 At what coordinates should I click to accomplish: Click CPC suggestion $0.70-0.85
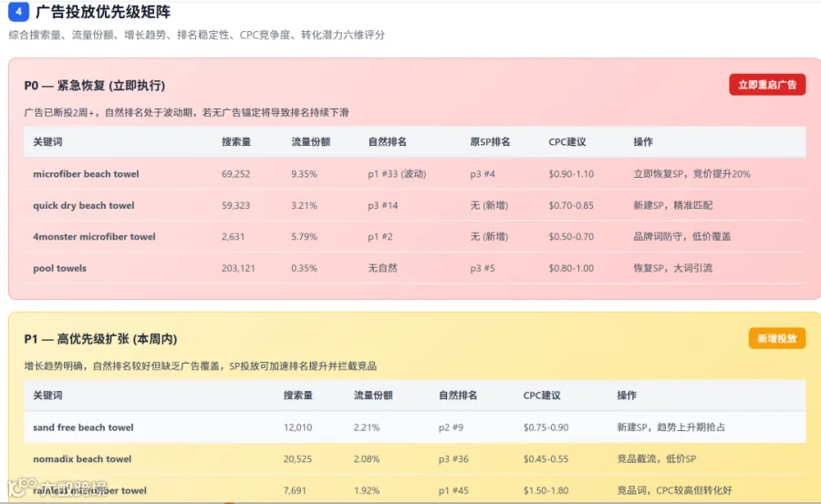(x=571, y=205)
